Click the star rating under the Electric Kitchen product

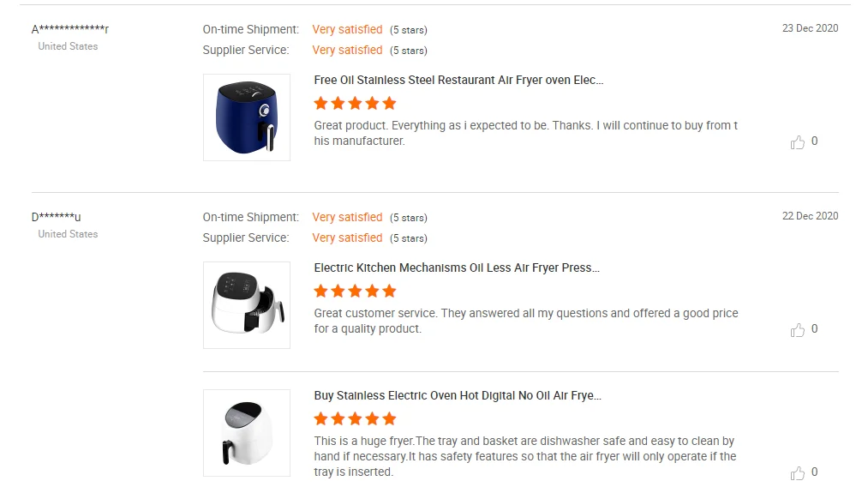(355, 291)
